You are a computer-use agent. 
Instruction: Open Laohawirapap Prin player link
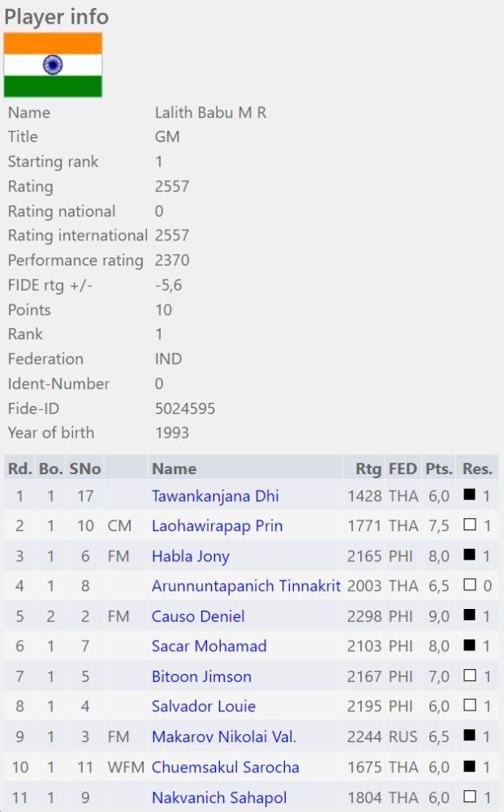tap(217, 526)
